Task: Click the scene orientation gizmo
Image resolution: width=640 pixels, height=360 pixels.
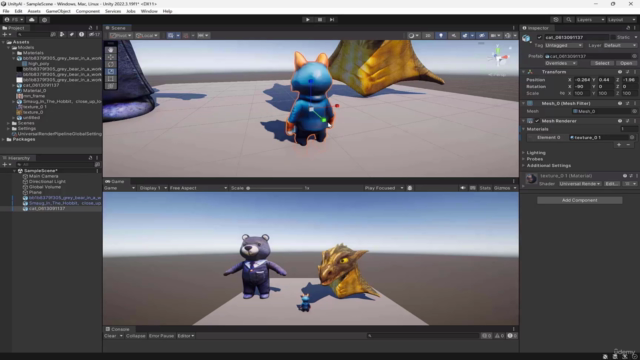Action: click(498, 58)
